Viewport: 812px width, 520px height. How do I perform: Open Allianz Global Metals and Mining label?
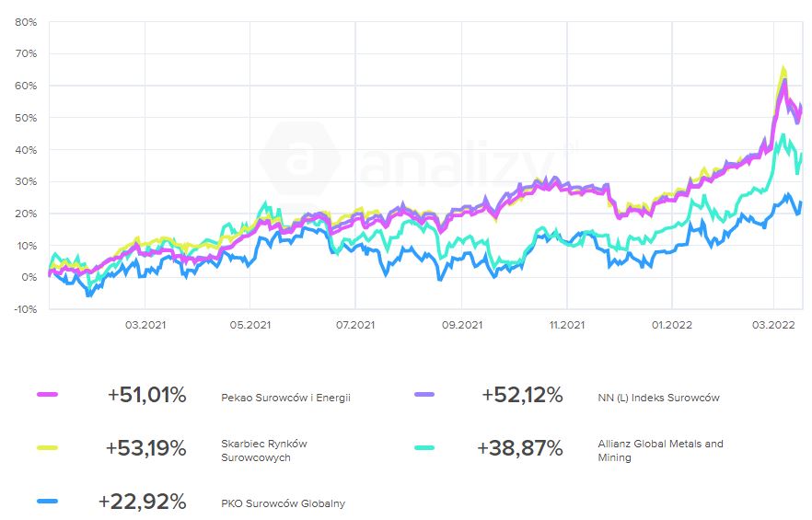pyautogui.click(x=660, y=450)
